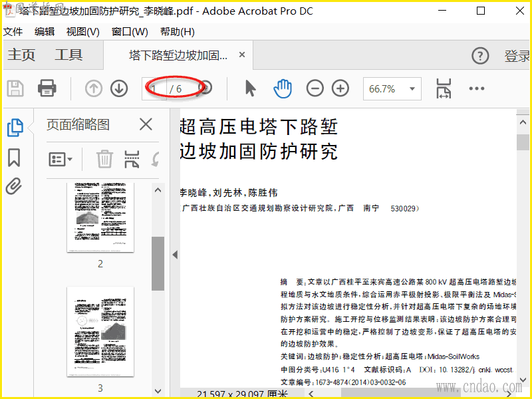The image size is (532, 399).
Task: Open the 窗口(W) menu
Action: point(130,32)
